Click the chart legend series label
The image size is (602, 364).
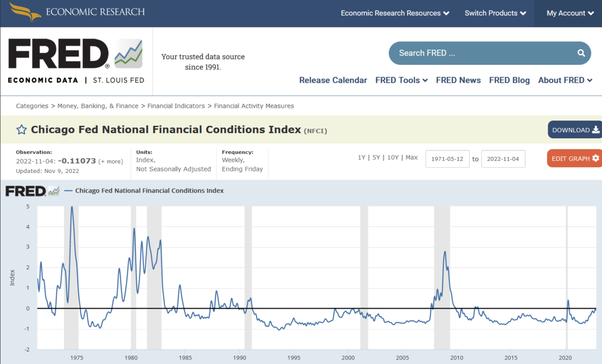click(149, 191)
